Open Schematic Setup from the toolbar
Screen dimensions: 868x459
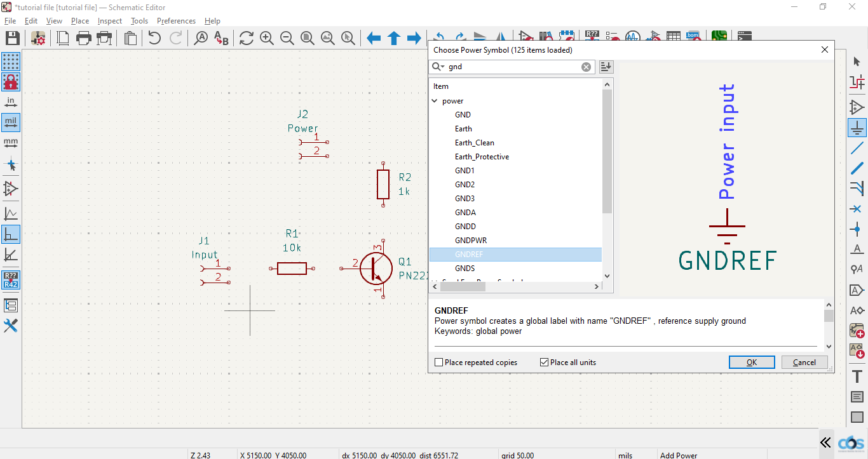pos(38,38)
